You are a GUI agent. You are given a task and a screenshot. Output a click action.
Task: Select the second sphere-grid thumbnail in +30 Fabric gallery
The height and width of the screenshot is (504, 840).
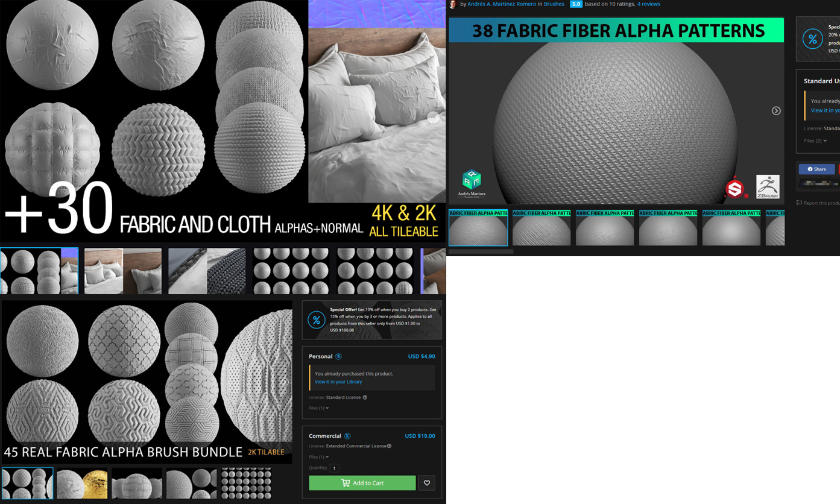coord(375,271)
